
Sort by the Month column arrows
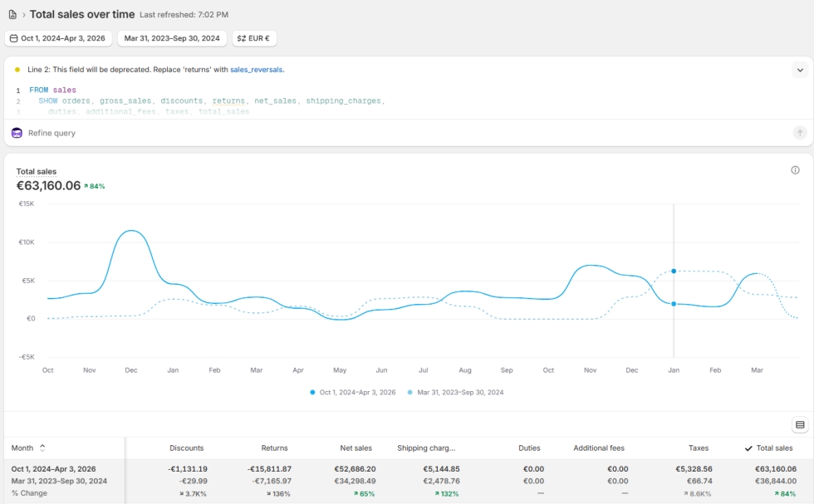coord(42,448)
